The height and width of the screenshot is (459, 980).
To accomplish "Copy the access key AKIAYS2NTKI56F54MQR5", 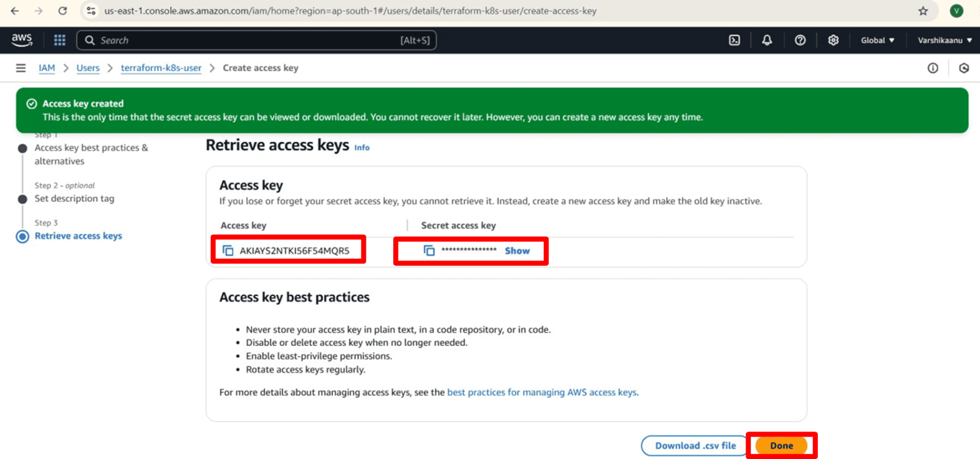I will pyautogui.click(x=228, y=250).
